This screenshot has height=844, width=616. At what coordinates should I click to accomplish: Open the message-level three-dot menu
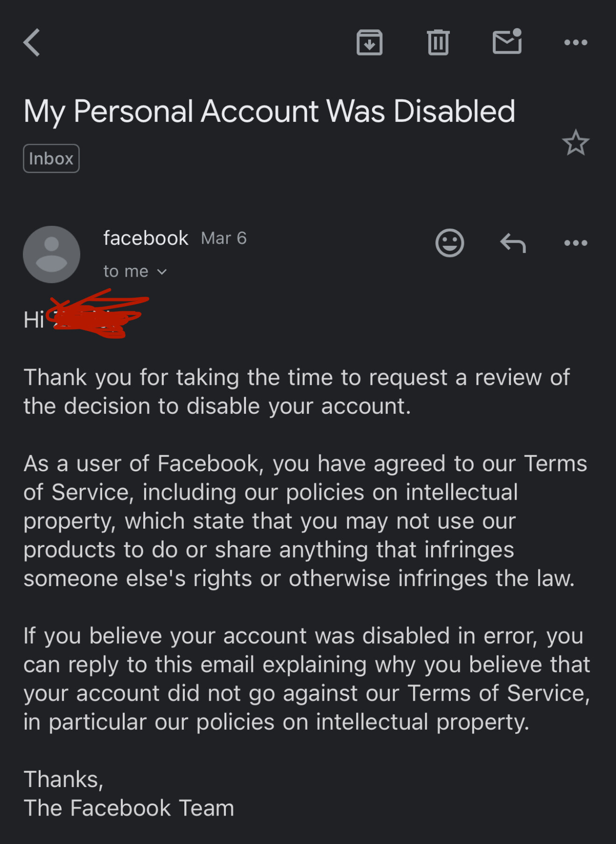click(x=575, y=243)
